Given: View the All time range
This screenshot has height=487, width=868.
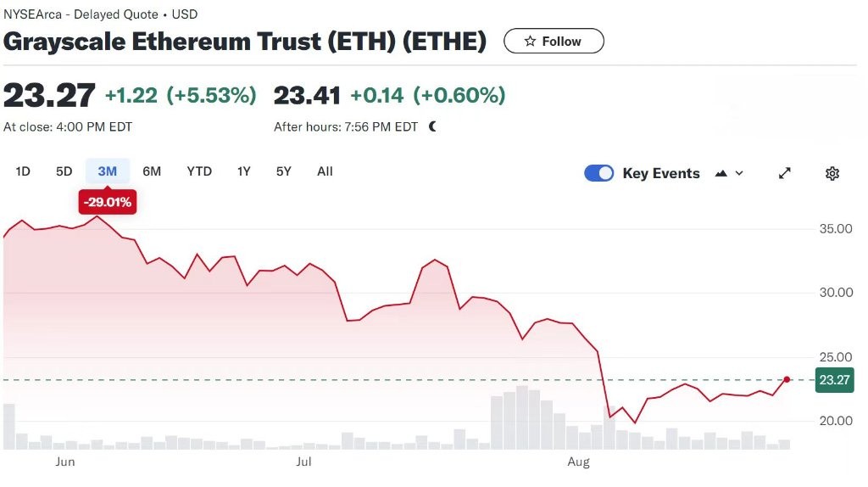Looking at the screenshot, I should tap(325, 171).
